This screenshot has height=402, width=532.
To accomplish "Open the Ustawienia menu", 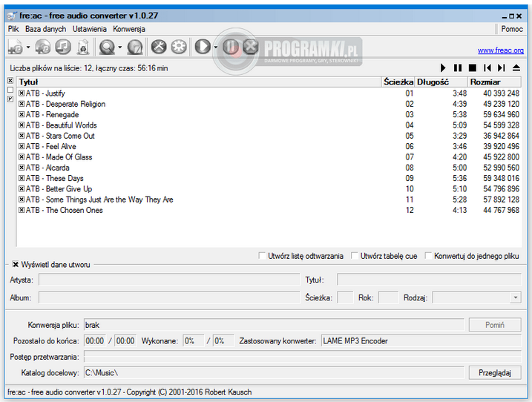I will click(89, 29).
